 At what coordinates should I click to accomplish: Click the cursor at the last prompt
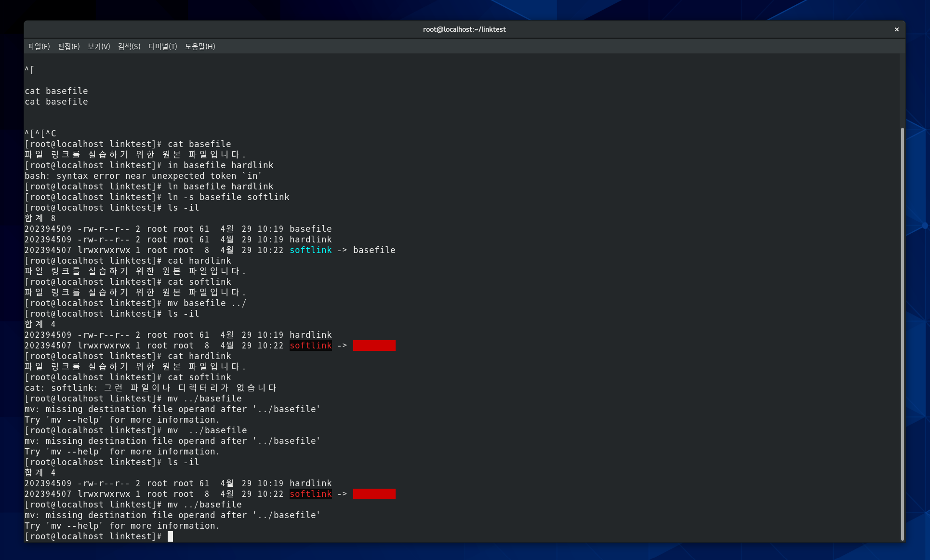click(170, 536)
